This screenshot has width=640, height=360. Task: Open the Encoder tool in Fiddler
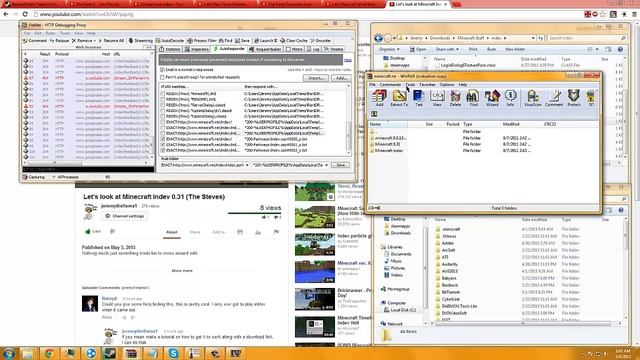pyautogui.click(x=321, y=41)
